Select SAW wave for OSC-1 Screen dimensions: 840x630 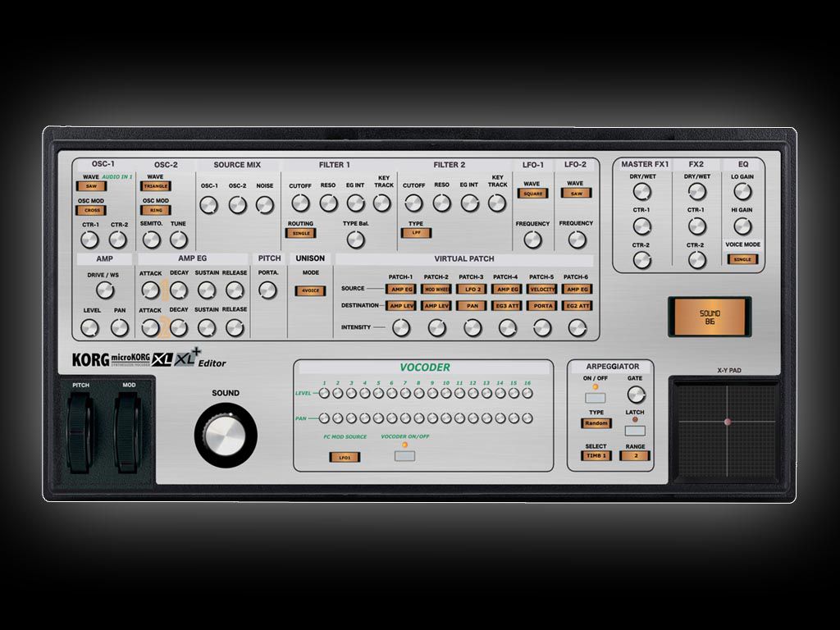90,185
